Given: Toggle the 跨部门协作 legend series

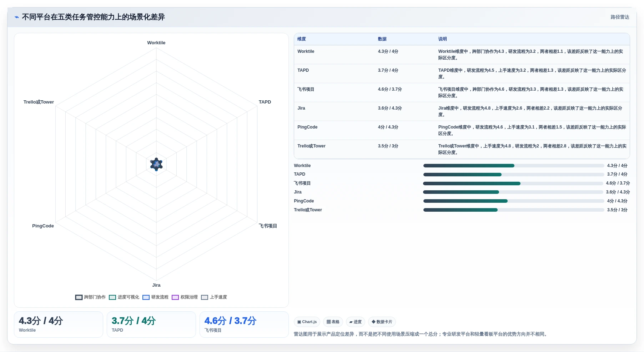Looking at the screenshot, I should 90,297.
